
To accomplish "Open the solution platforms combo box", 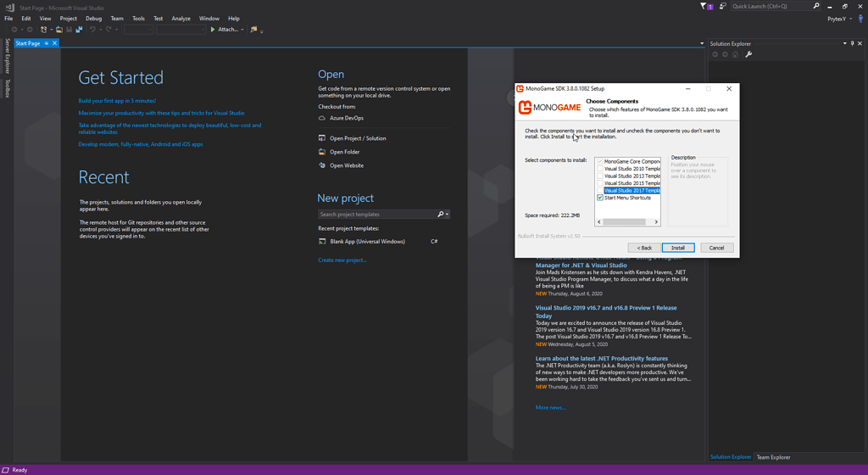I will [181, 30].
